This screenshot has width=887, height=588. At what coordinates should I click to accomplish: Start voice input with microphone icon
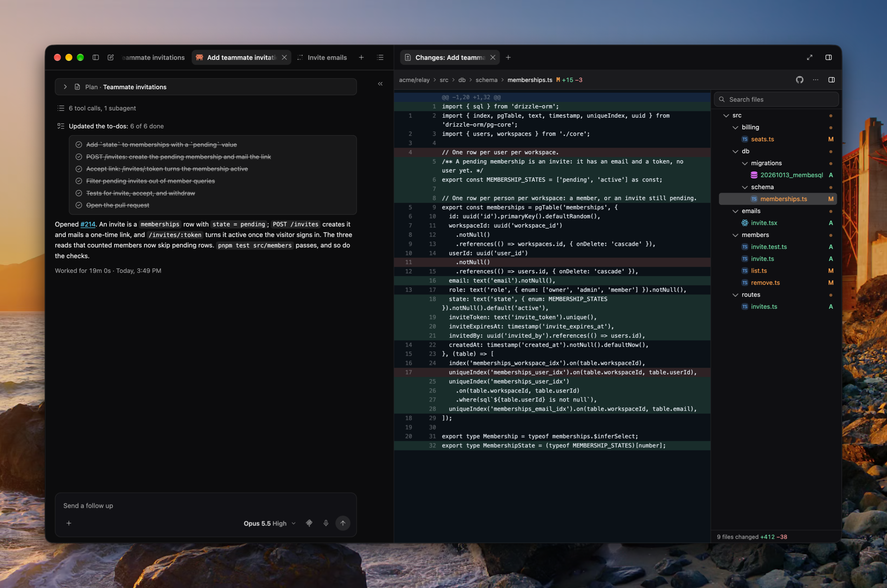326,523
